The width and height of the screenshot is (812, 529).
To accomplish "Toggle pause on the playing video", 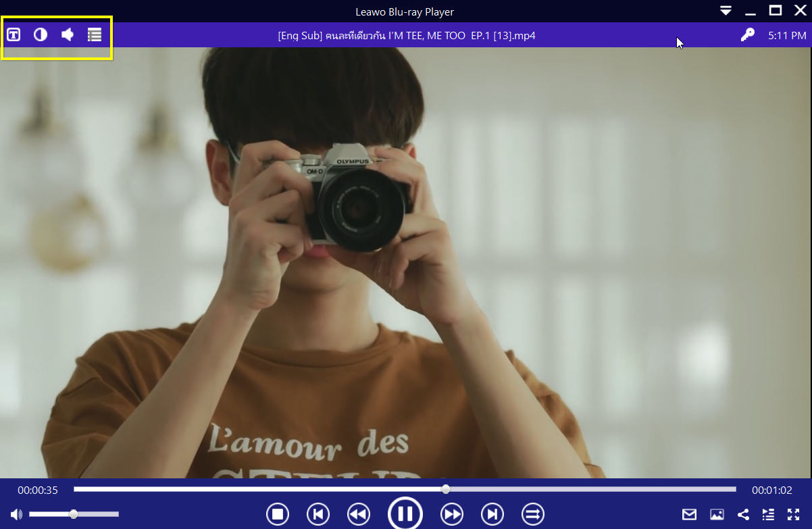I will coord(405,513).
